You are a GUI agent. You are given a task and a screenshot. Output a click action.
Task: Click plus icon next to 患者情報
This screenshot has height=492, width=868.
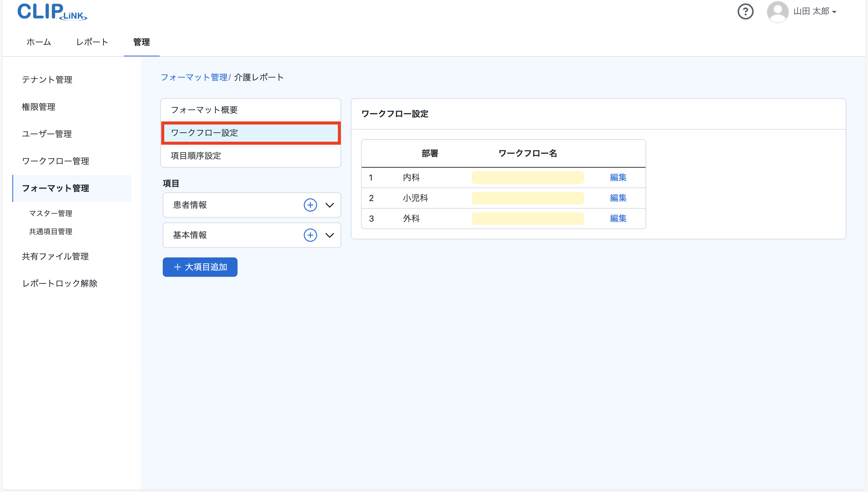pyautogui.click(x=310, y=205)
